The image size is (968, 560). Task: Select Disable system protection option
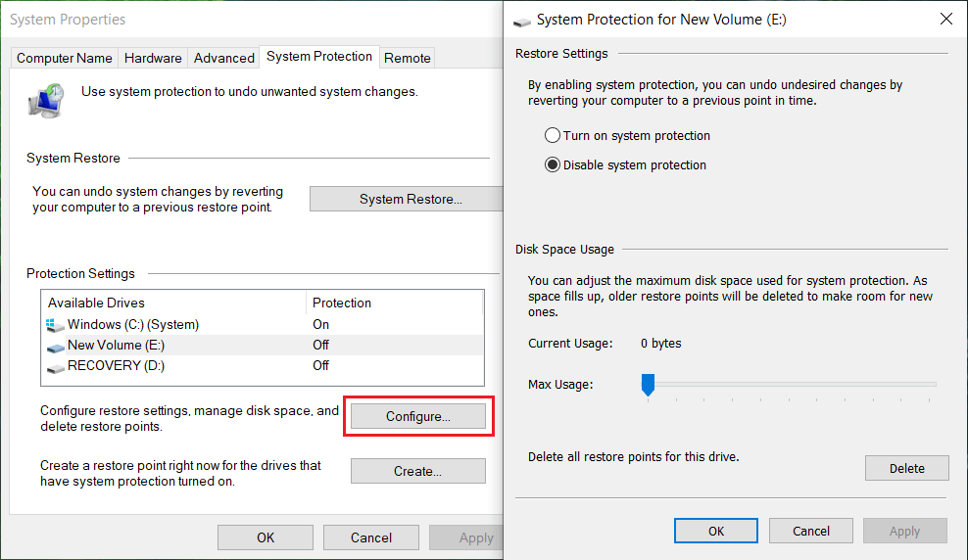625,165
